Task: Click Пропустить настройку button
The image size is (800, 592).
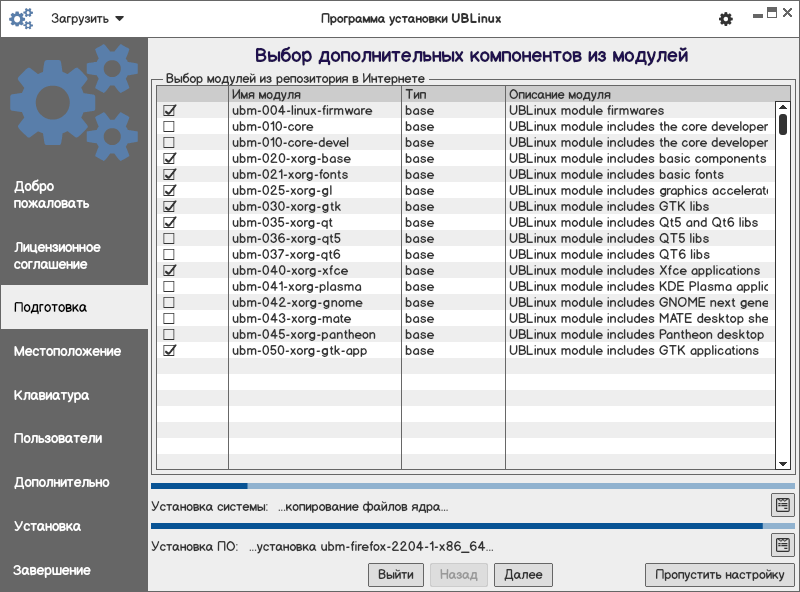Action: 720,575
